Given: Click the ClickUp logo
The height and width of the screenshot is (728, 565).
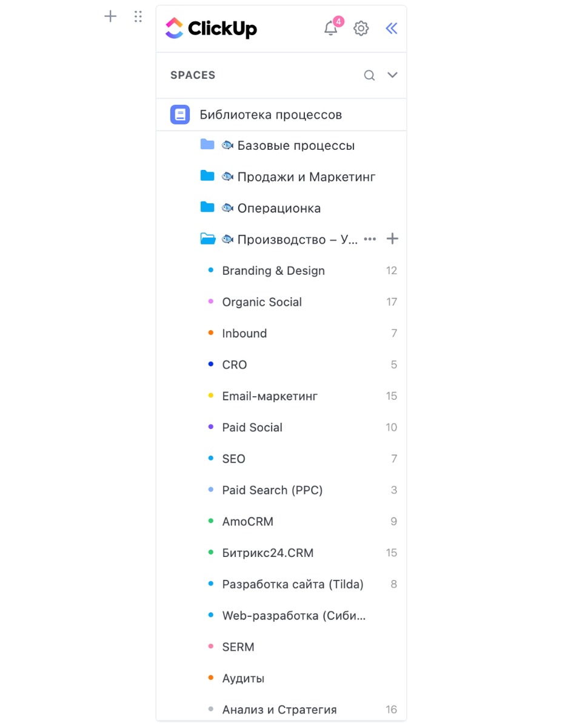Looking at the screenshot, I should (x=211, y=29).
